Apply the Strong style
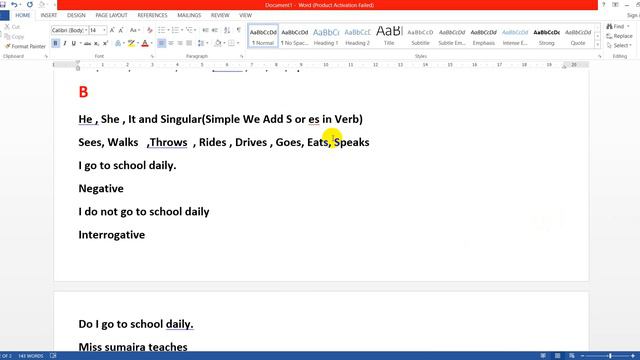Viewport: 640px width, 360px height. coord(547,36)
